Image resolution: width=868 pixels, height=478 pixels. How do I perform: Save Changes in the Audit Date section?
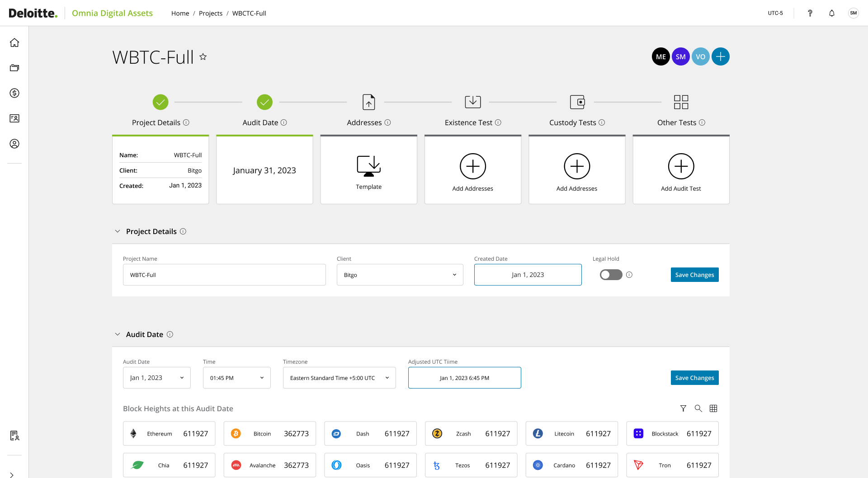(x=694, y=378)
